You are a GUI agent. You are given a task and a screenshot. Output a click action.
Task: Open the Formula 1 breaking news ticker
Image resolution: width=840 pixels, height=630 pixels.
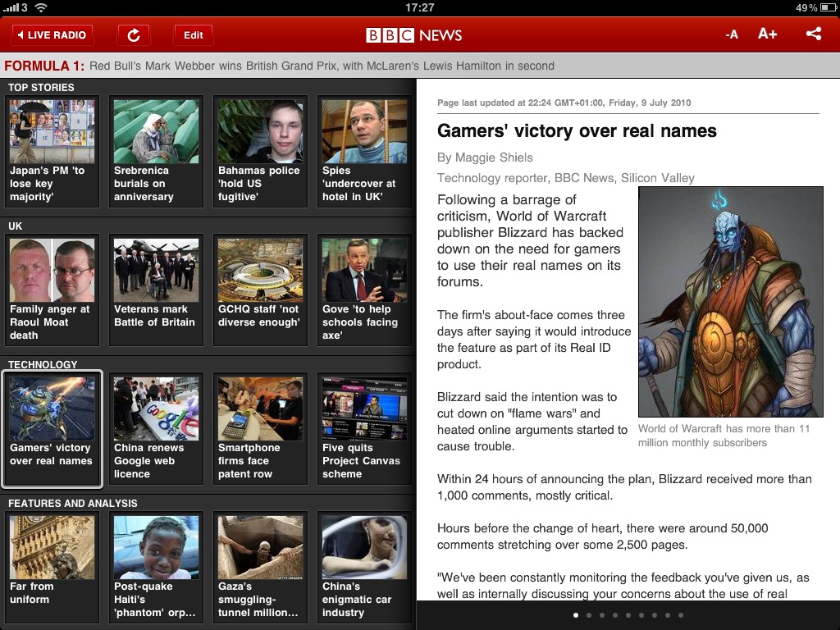pos(279,66)
